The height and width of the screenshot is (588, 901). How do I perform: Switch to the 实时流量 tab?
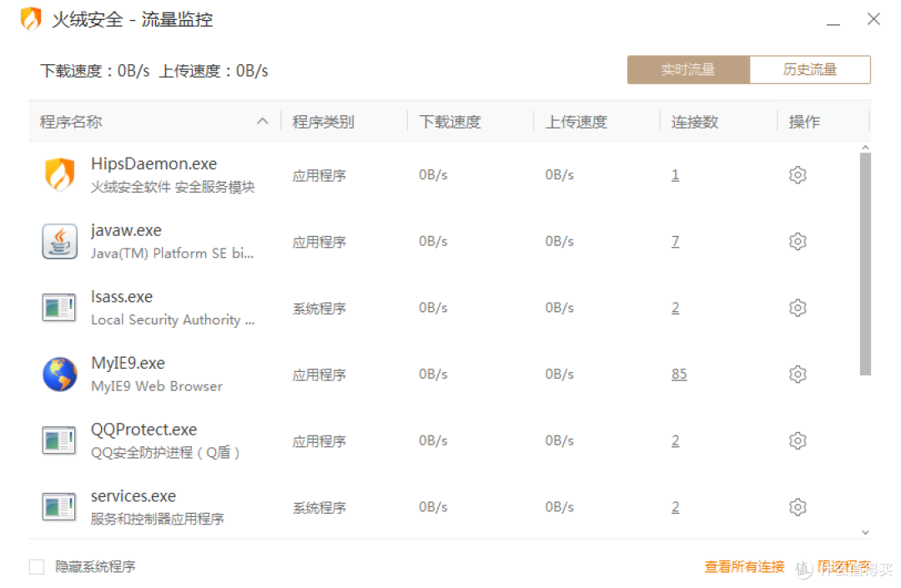click(688, 69)
